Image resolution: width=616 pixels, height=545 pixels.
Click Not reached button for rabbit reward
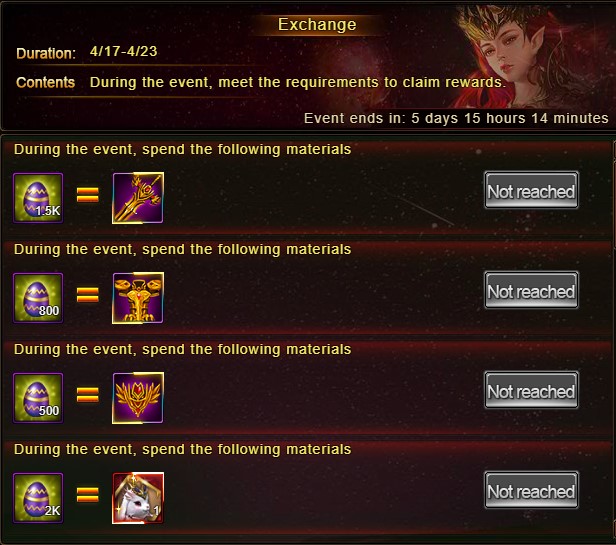(x=531, y=490)
